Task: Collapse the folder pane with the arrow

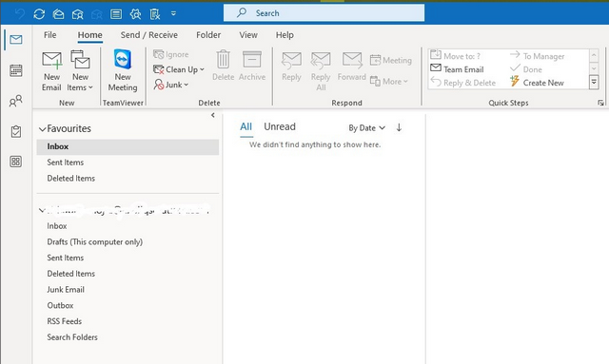Action: tap(213, 115)
